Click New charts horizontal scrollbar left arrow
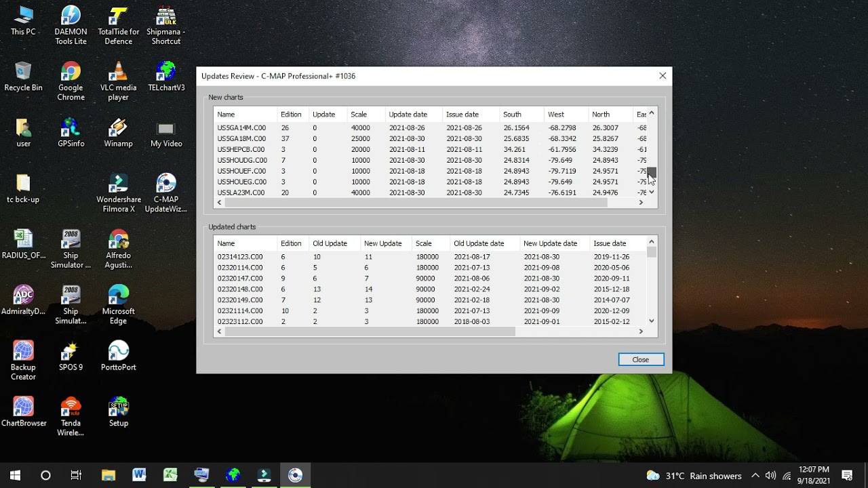The width and height of the screenshot is (868, 488). coord(219,203)
